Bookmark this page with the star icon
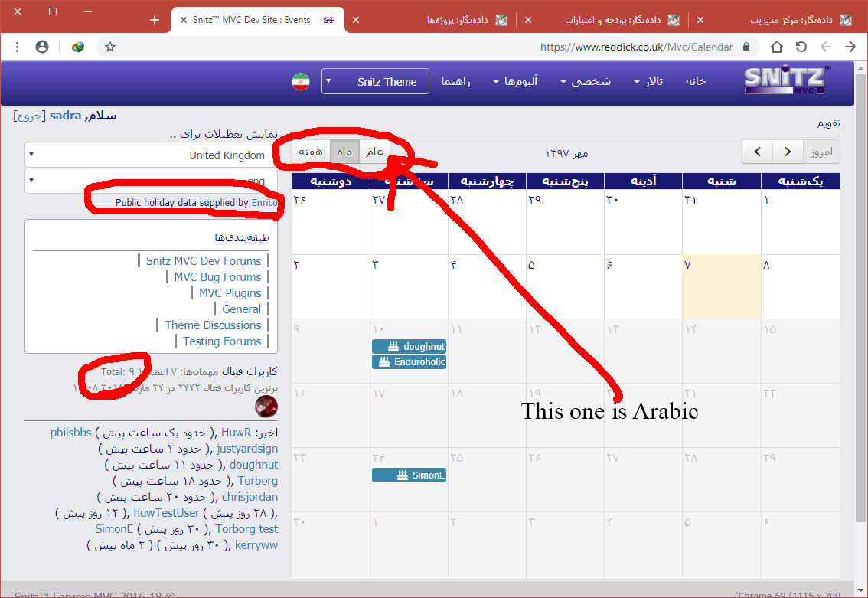The image size is (868, 598). [x=110, y=47]
